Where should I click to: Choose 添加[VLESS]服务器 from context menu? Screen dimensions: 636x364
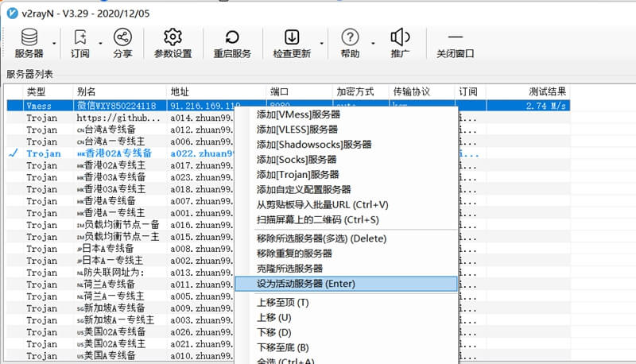point(347,130)
